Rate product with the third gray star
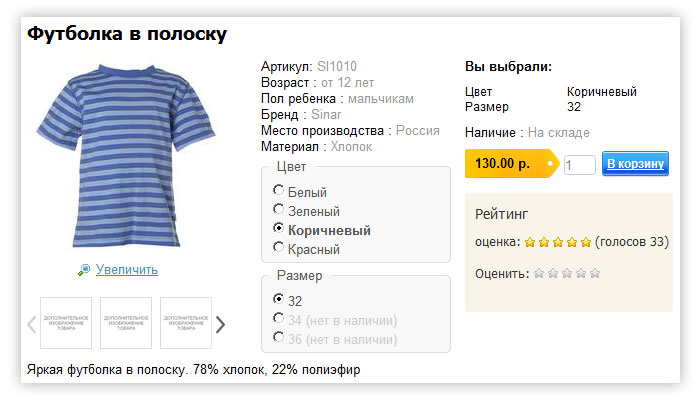 [567, 273]
